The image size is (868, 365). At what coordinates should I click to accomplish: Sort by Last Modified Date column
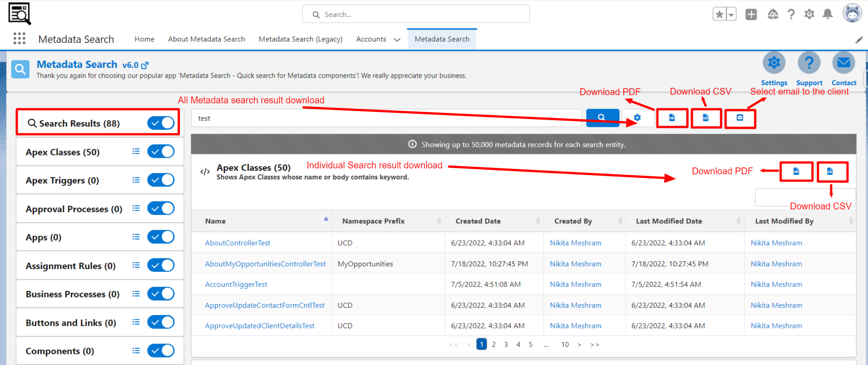coord(685,221)
